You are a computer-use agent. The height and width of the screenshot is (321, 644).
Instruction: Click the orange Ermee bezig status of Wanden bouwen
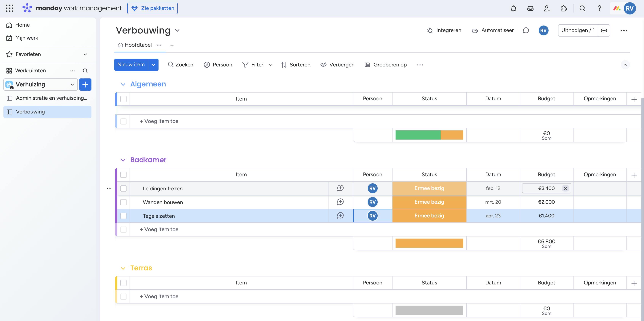(x=429, y=202)
